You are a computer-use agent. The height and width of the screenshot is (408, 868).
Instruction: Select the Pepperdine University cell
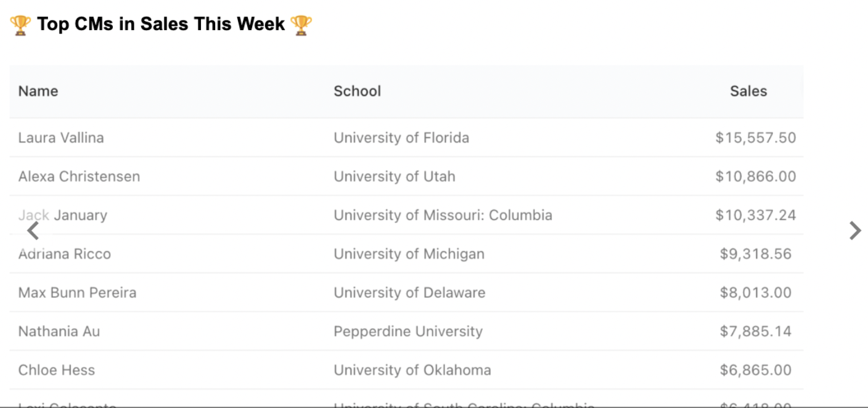(408, 332)
